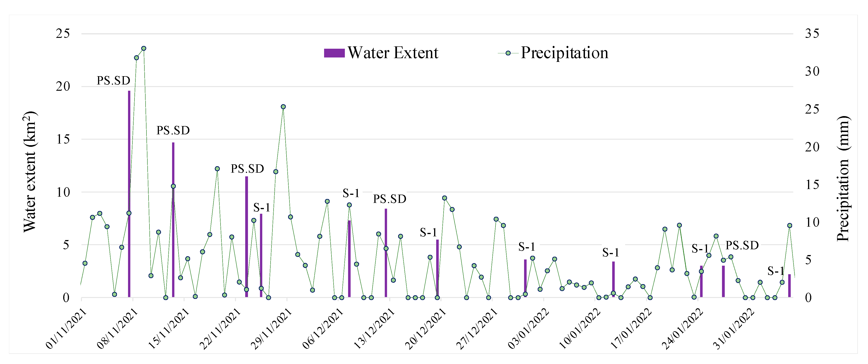Click the Precipitation (mm) right axis title

tap(843, 179)
